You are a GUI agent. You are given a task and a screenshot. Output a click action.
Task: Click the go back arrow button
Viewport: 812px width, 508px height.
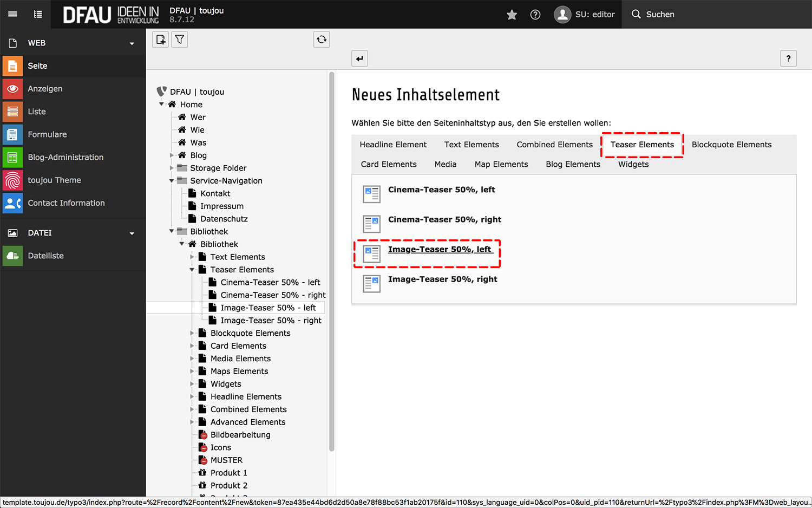click(x=359, y=58)
